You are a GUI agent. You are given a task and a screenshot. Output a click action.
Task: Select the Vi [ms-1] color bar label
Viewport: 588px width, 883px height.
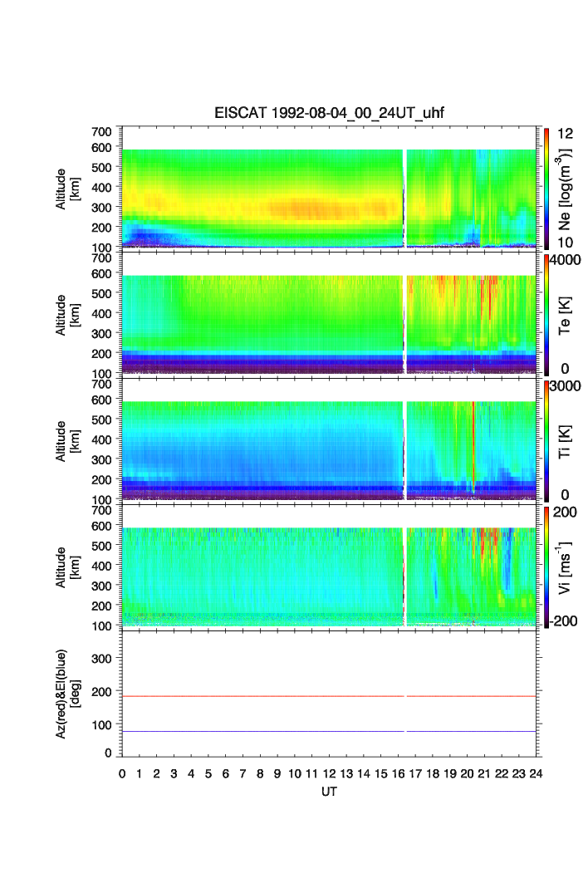coord(563,567)
